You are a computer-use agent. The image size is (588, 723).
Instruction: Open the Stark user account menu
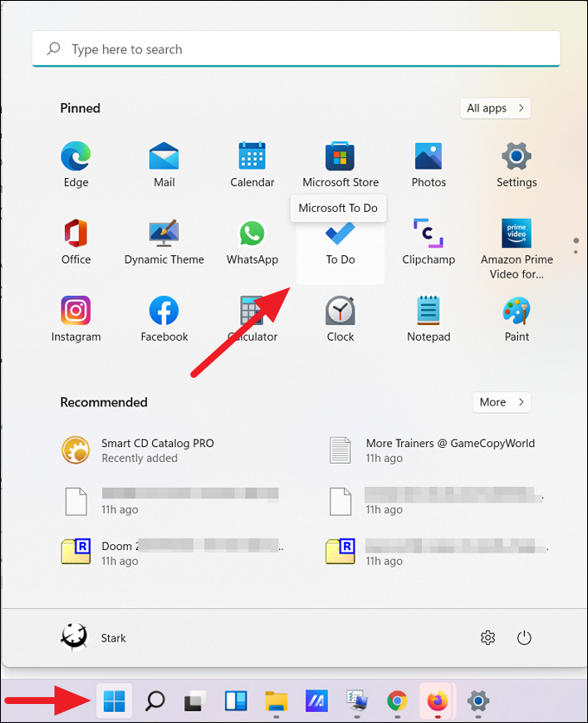pyautogui.click(x=93, y=637)
